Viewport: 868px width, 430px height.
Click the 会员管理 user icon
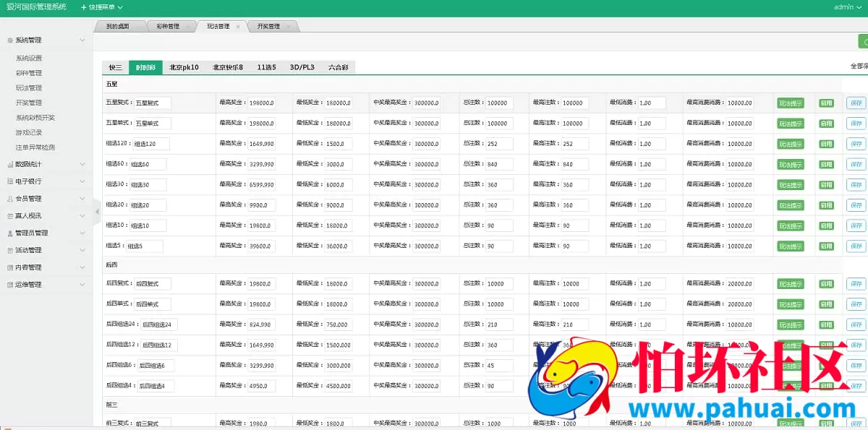(x=9, y=199)
